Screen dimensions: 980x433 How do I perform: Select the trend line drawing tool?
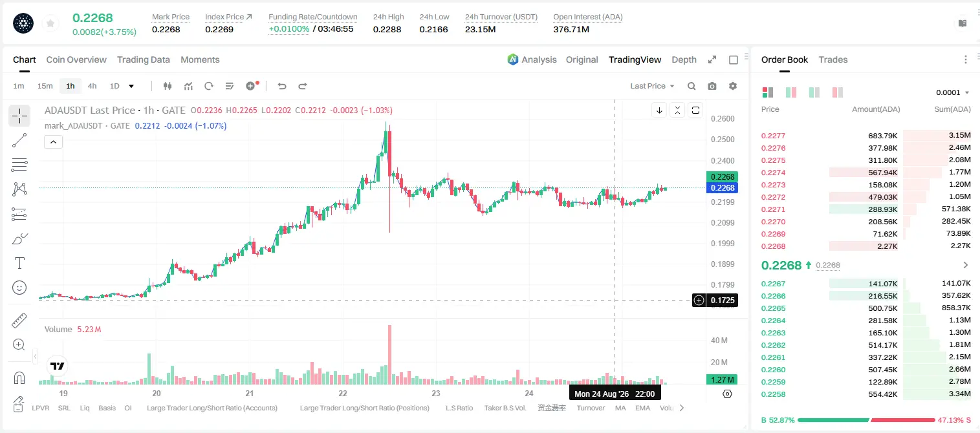click(19, 140)
